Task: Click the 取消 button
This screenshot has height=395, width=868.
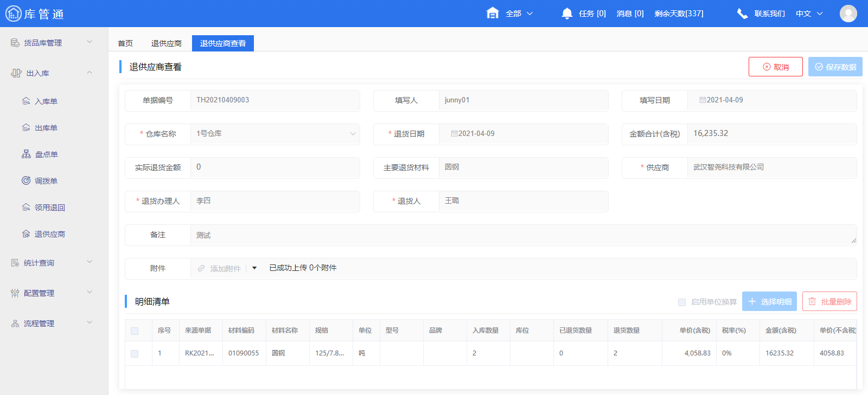Action: (775, 67)
